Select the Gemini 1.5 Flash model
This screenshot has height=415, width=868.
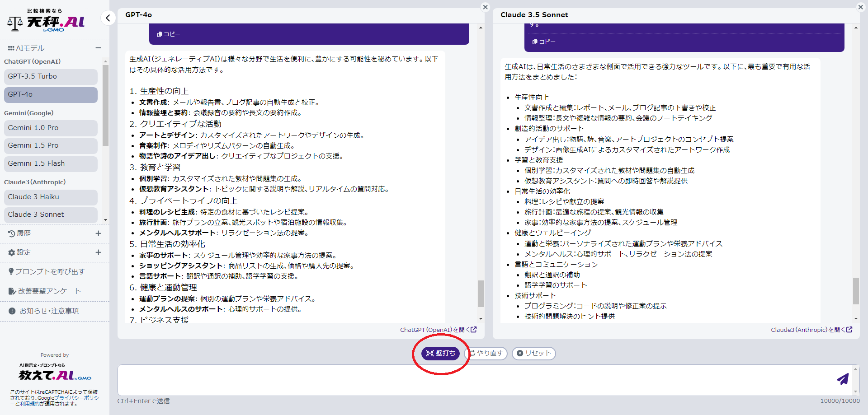(x=51, y=163)
